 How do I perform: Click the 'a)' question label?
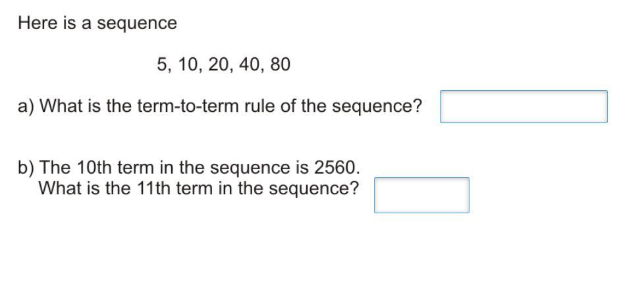click(x=26, y=106)
